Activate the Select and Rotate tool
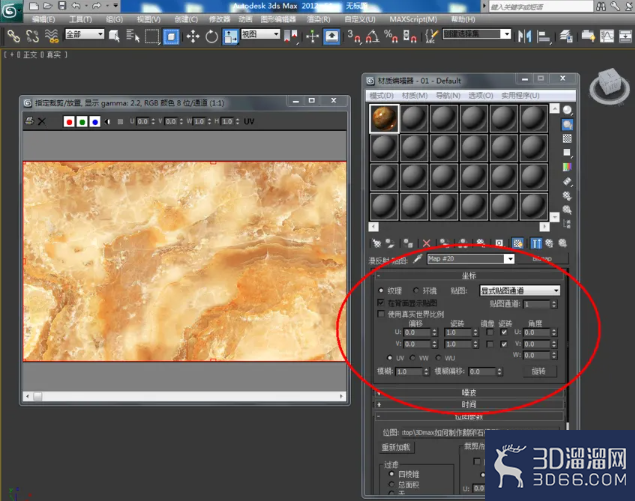 click(211, 37)
